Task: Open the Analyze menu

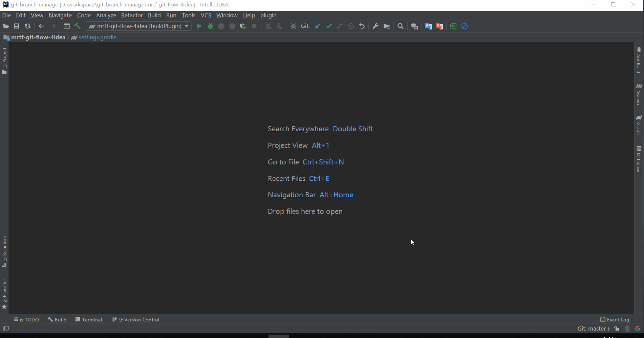Action: (x=106, y=15)
